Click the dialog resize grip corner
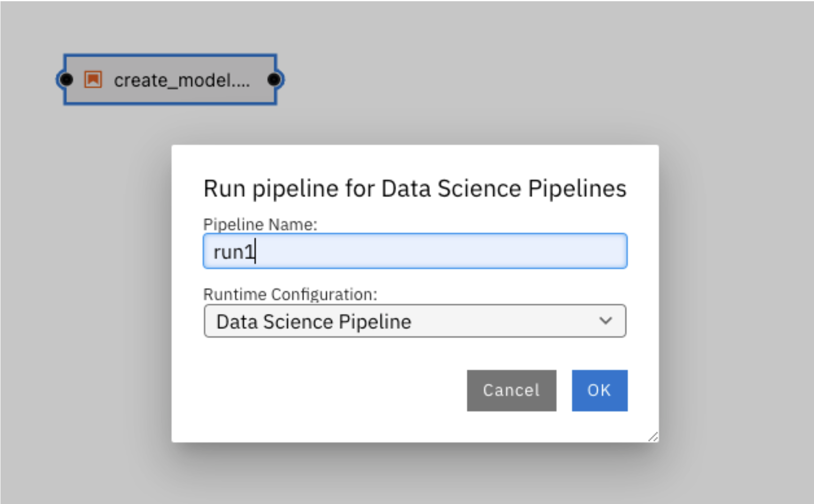The width and height of the screenshot is (814, 504). pyautogui.click(x=653, y=436)
